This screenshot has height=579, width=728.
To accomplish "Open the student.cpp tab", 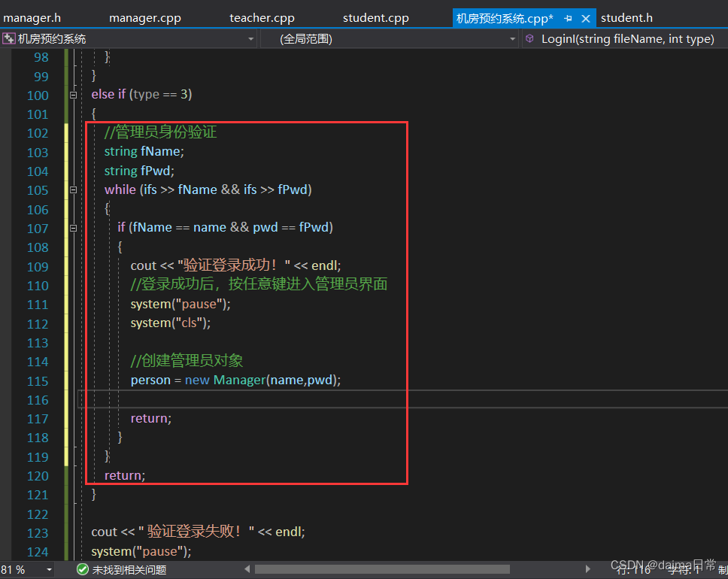I will pos(375,18).
